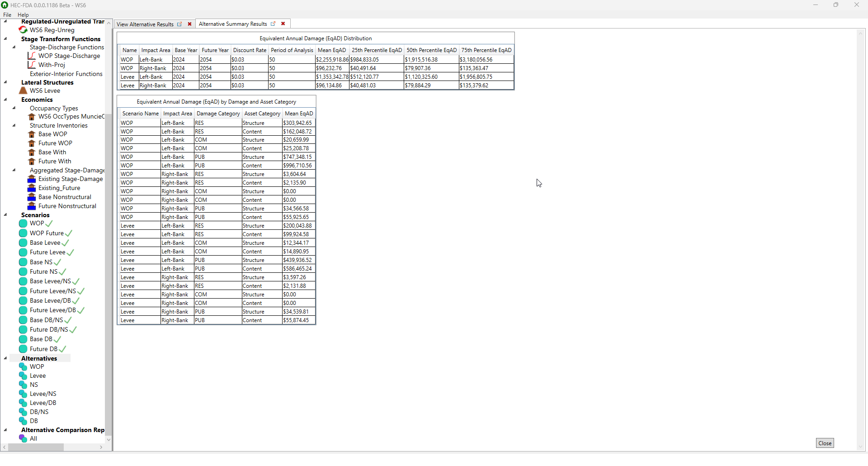Select the WOP Future scenario icon
The height and width of the screenshot is (466, 868).
click(23, 233)
